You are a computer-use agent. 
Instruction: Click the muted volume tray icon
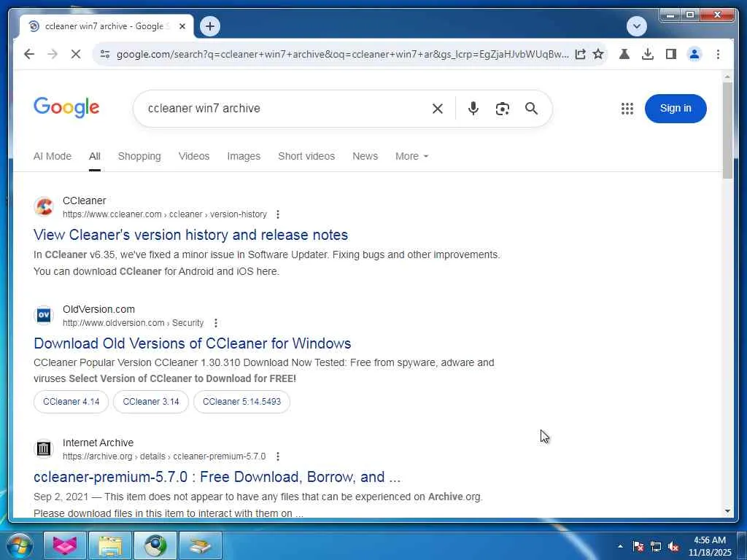coord(673,546)
